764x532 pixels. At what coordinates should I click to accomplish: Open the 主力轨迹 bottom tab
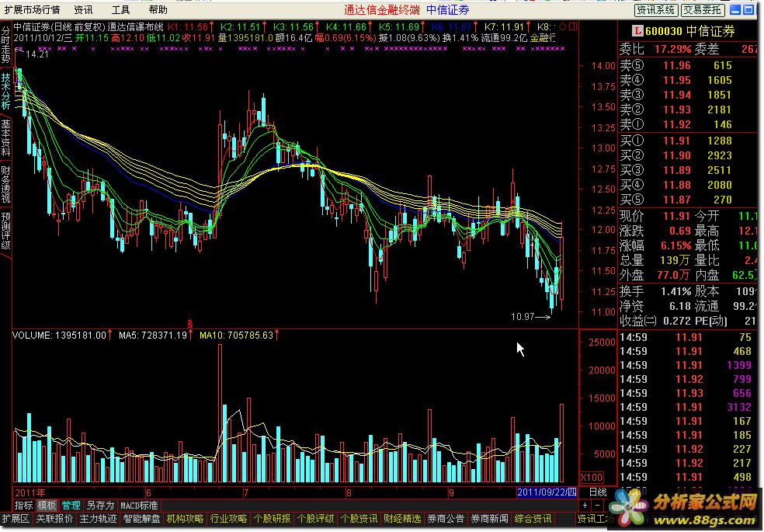tap(99, 520)
